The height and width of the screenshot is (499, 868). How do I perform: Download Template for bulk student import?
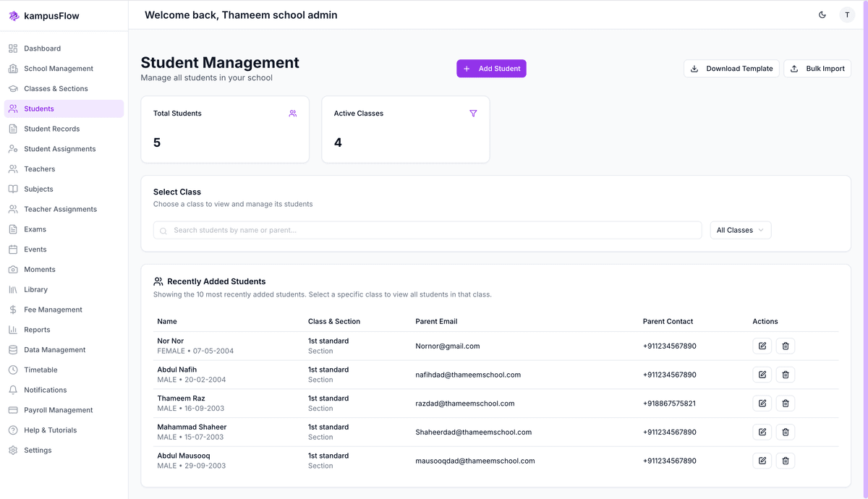click(x=731, y=68)
